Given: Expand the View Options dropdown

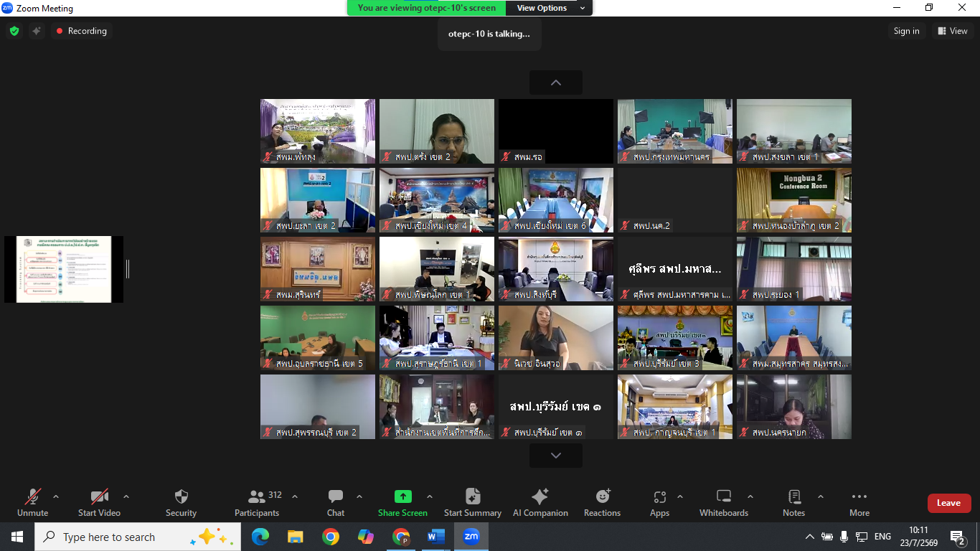Looking at the screenshot, I should (549, 8).
